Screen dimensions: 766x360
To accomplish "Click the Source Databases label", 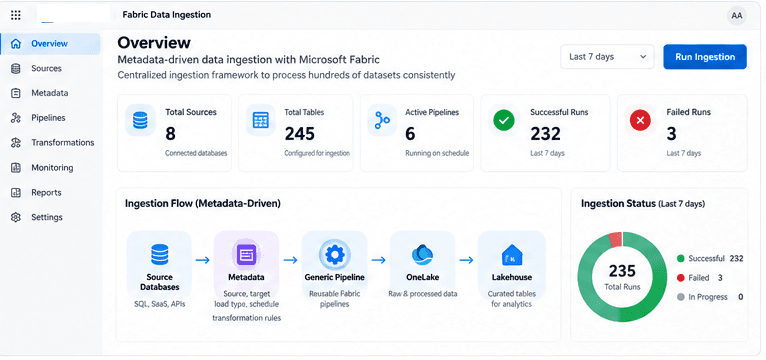I will point(159,282).
